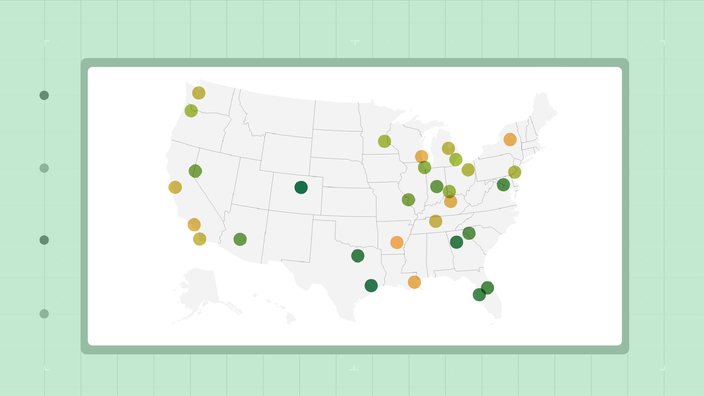Click the bottommost light dot left of map
This screenshot has height=396, width=704.
[44, 314]
